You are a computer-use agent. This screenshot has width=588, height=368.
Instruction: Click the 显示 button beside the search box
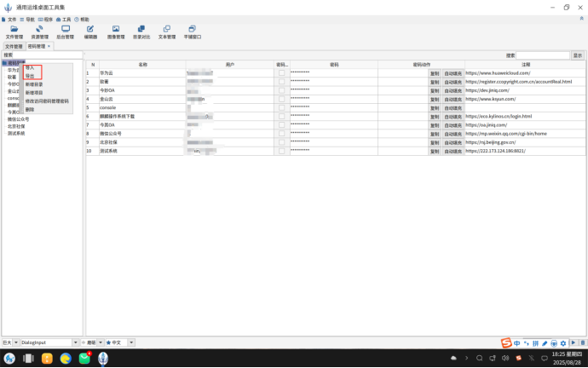pos(578,55)
